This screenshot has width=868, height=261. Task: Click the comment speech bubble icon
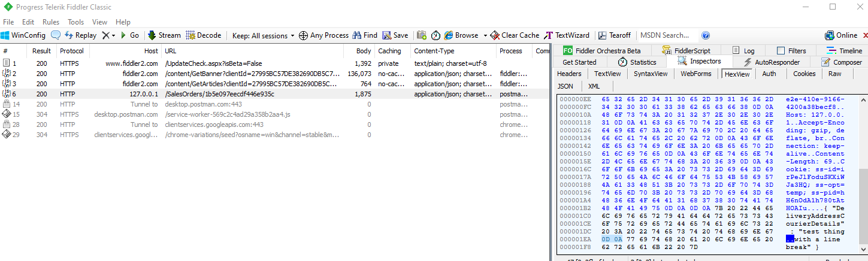[56, 35]
